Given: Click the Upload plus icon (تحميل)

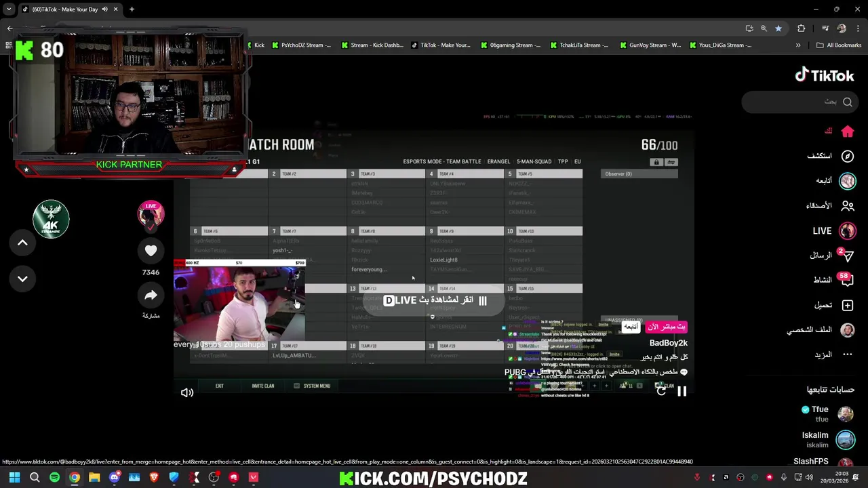Looking at the screenshot, I should point(848,306).
